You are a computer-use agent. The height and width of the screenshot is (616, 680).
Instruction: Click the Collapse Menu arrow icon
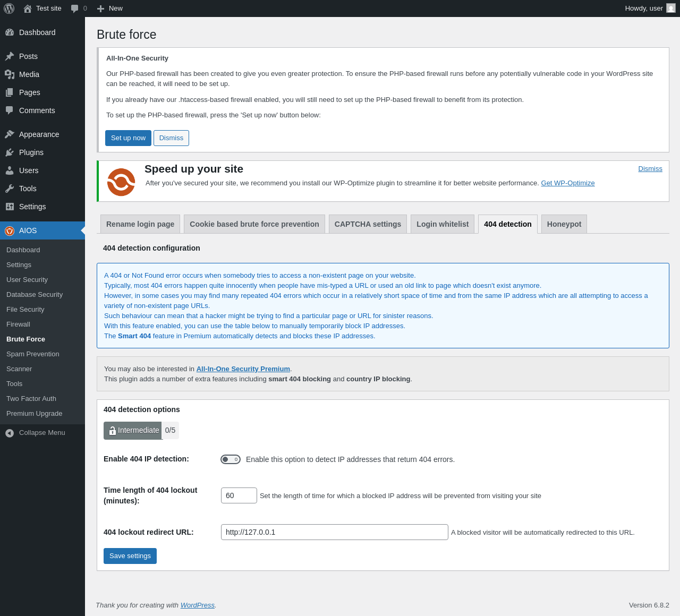click(x=10, y=433)
